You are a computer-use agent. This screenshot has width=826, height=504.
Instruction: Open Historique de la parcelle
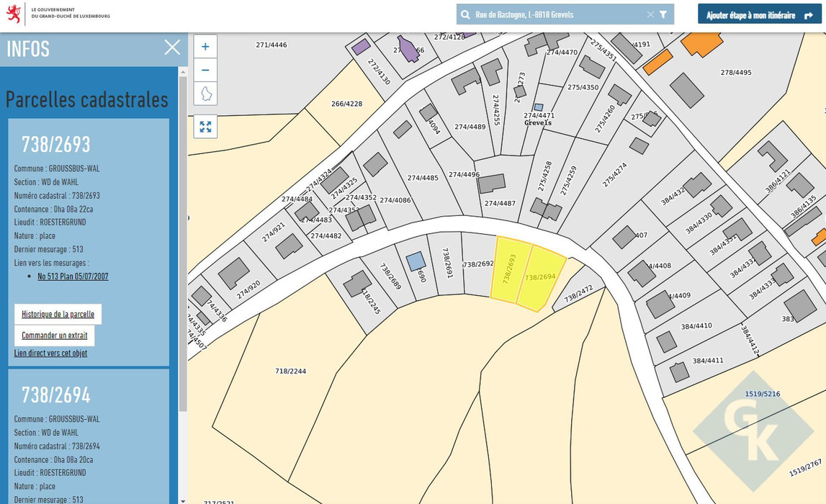(x=58, y=314)
